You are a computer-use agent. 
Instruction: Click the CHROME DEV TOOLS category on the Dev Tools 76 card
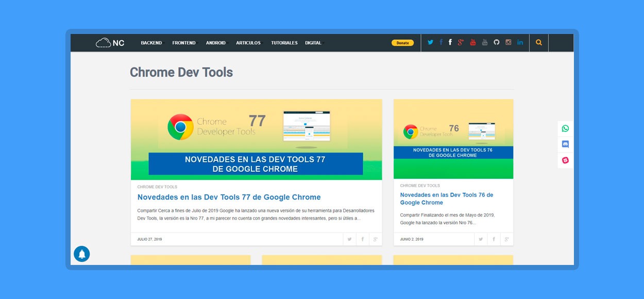coord(420,186)
